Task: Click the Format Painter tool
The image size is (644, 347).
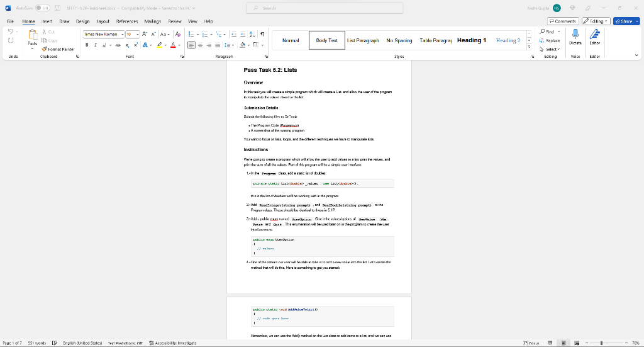Action: coord(58,49)
